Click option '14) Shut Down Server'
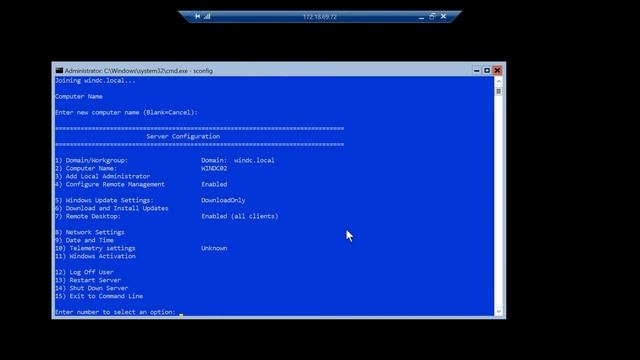 [x=91, y=288]
